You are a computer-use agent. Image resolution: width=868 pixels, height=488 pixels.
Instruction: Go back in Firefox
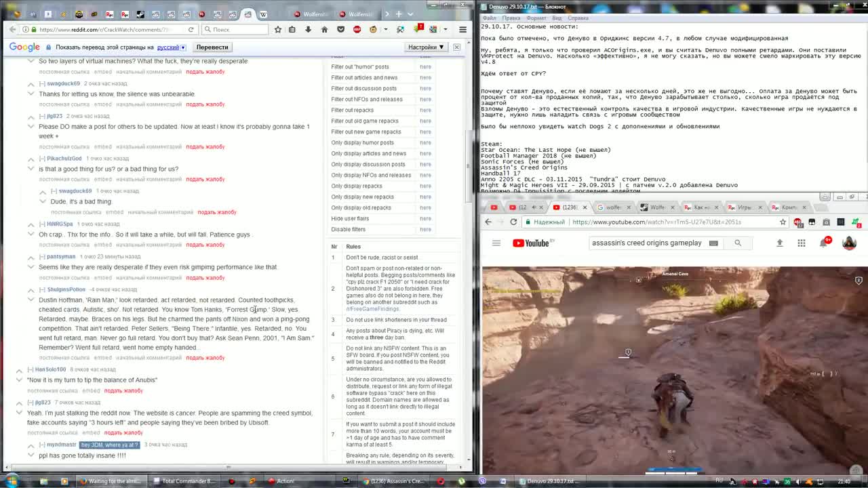13,29
